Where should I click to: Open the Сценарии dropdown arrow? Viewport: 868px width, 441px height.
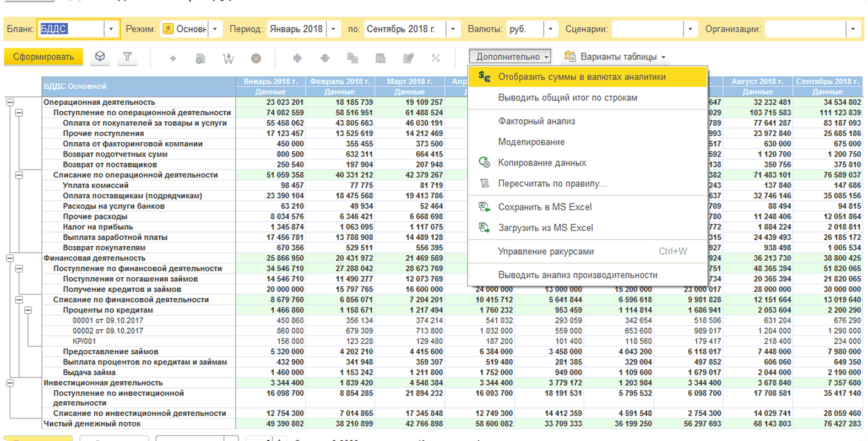[x=690, y=29]
